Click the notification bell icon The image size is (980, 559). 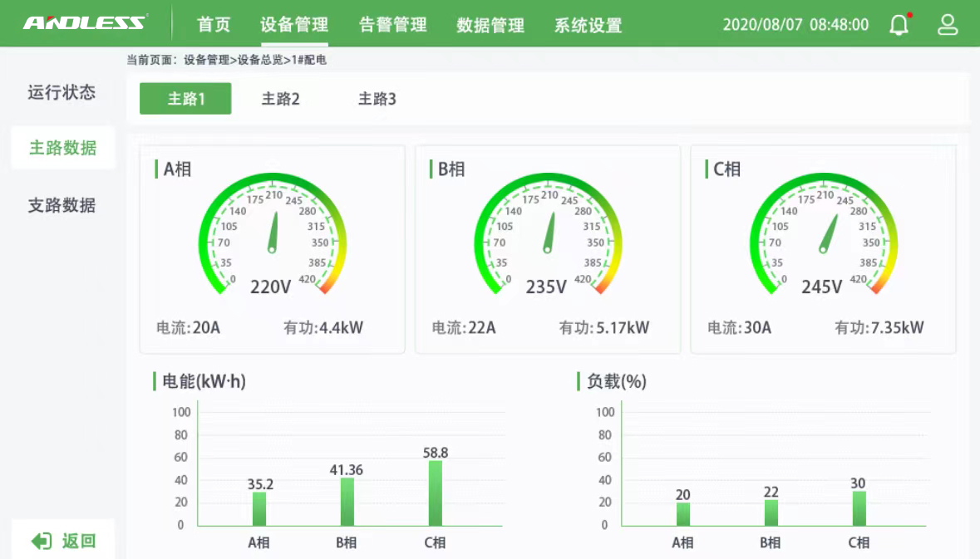899,25
